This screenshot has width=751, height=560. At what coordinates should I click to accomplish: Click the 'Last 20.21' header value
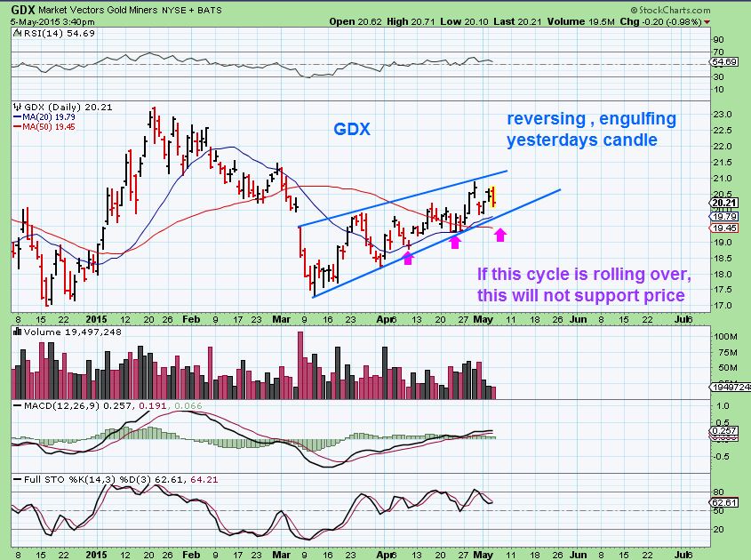click(518, 21)
